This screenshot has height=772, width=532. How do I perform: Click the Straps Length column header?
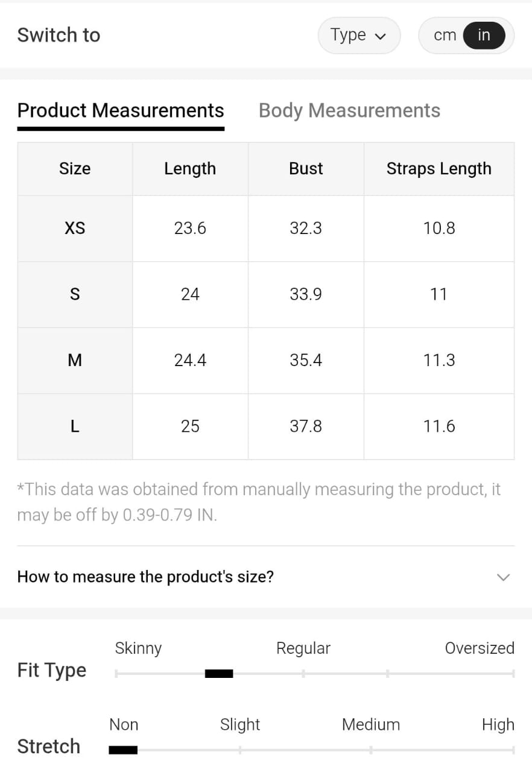439,169
